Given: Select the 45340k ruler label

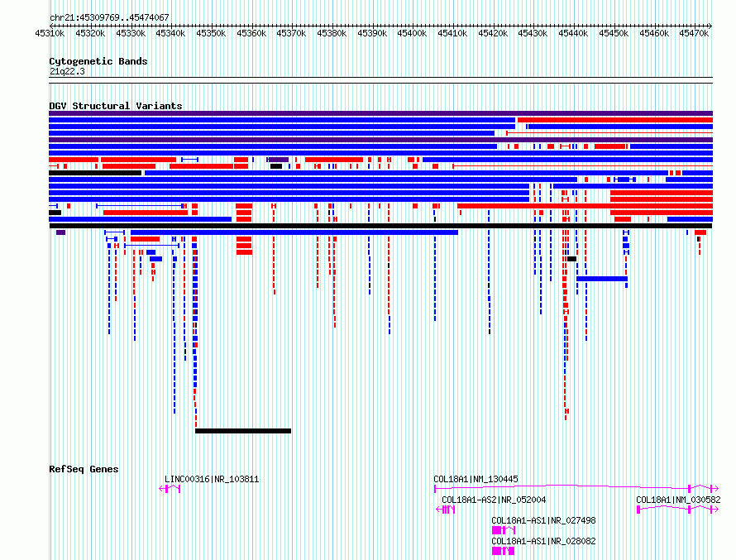Looking at the screenshot, I should click(170, 33).
